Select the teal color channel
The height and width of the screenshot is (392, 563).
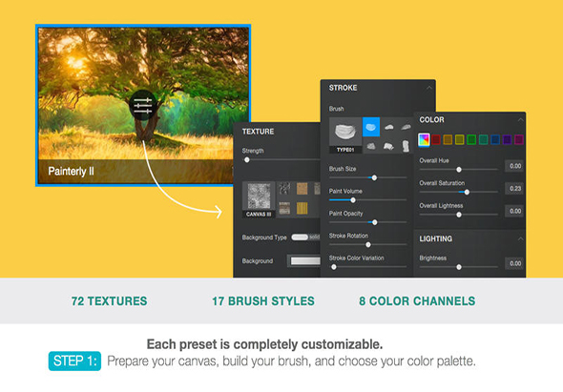tap(483, 139)
